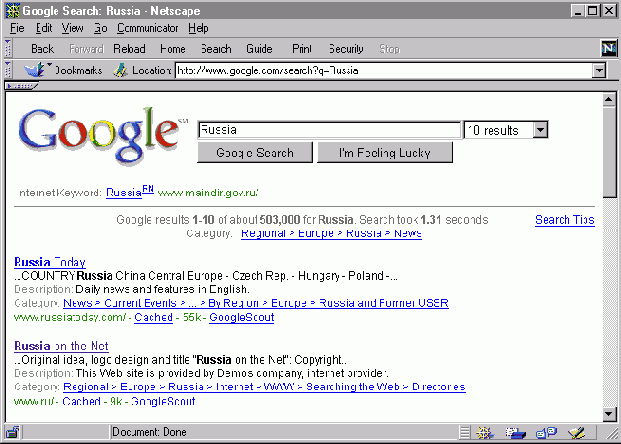
Task: Open Navigator from the component bar
Action: tap(485, 432)
